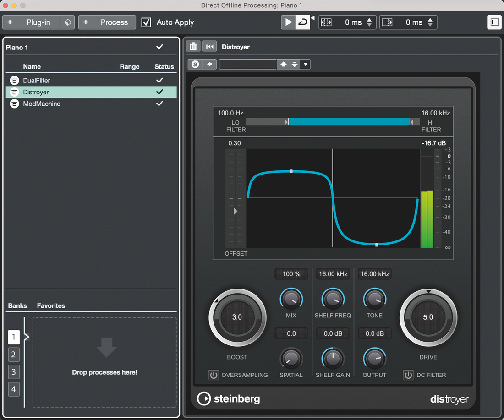Screen dimensions: 504x420
Task: Select bank 2
Action: pyautogui.click(x=13, y=355)
